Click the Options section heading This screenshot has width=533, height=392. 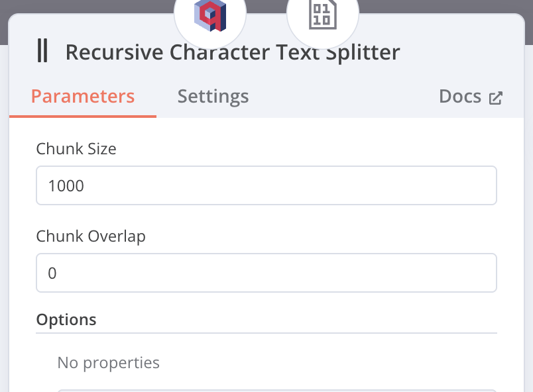point(66,320)
